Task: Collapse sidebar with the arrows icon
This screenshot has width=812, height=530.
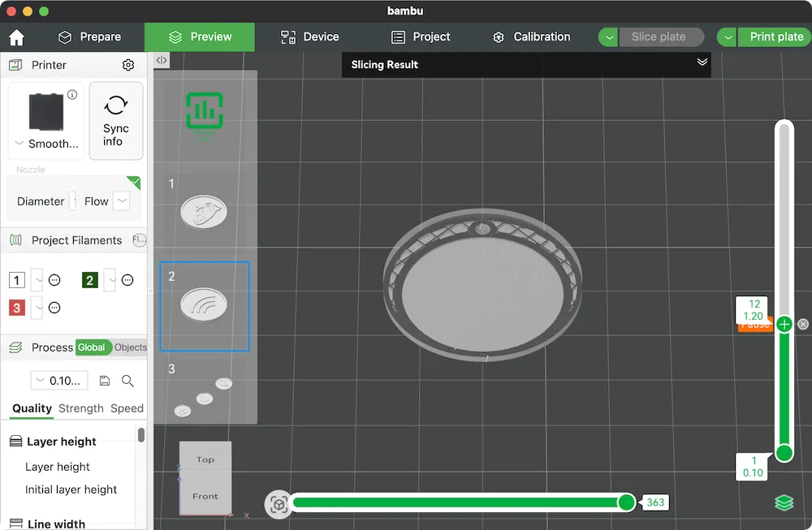Action: (162, 60)
